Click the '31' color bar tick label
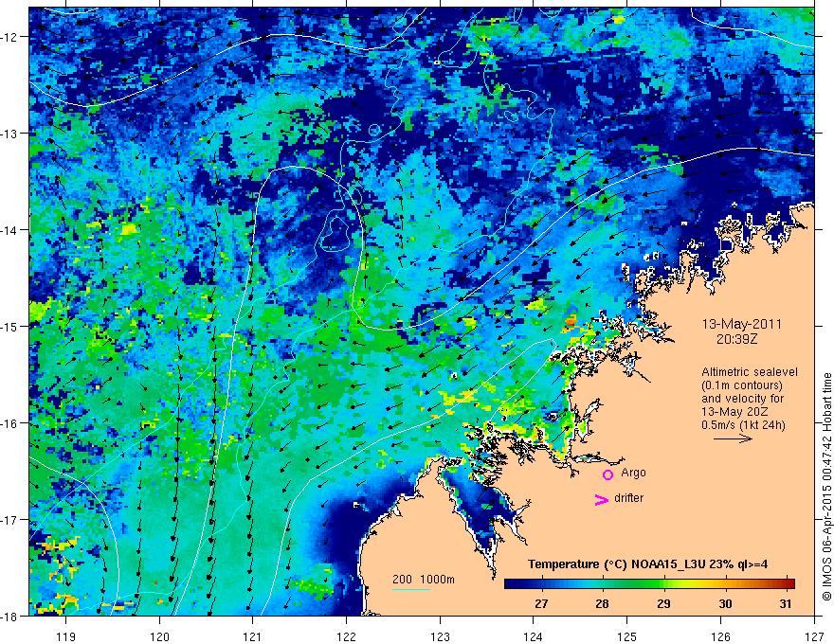Screen dimensions: 834x644 [x=786, y=603]
